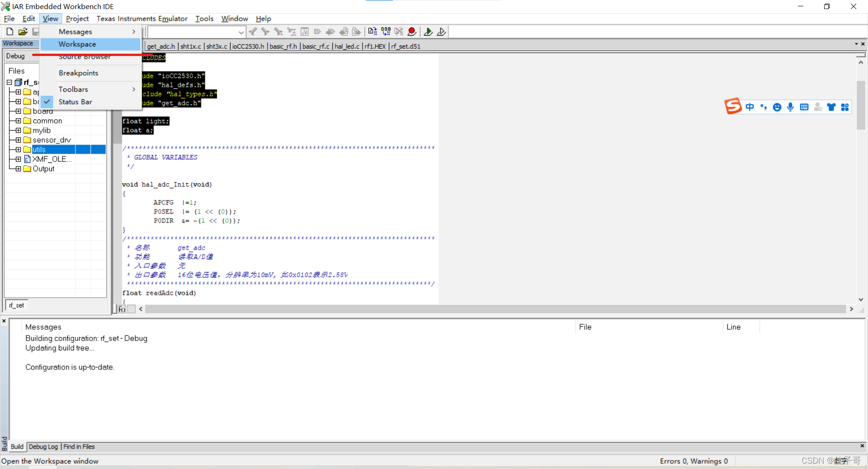Click the editor horizontal scrollbar
The image size is (868, 469).
coord(495,309)
